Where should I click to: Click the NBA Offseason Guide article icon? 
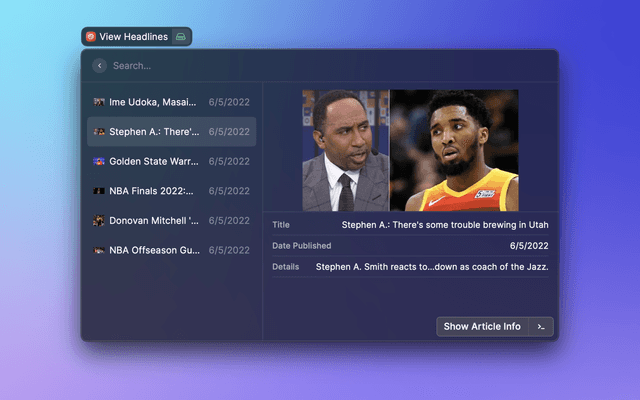99,250
